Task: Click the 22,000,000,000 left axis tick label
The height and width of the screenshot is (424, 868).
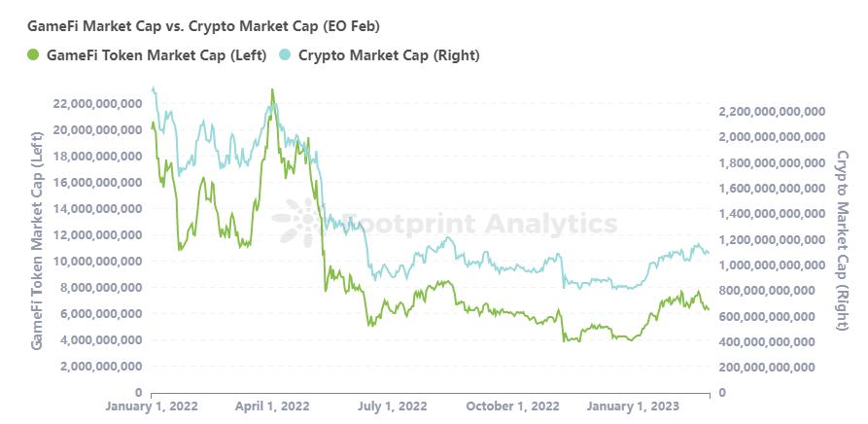Action: (x=96, y=103)
